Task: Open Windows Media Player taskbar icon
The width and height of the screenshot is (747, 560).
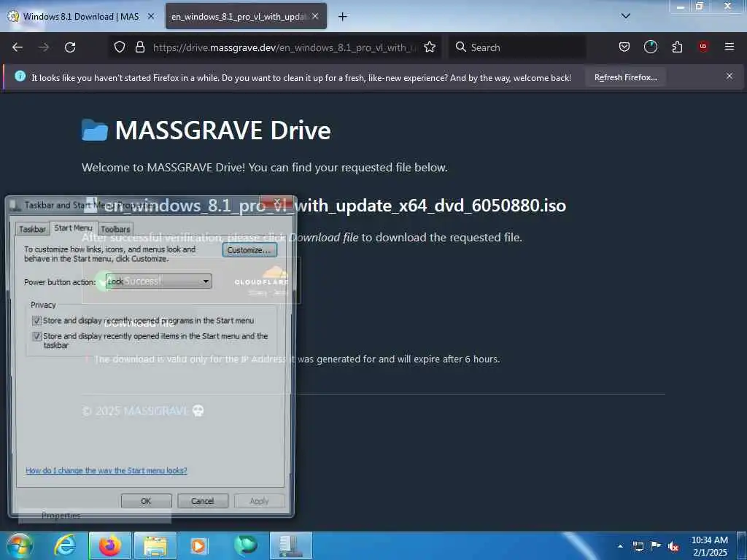Action: [199, 545]
